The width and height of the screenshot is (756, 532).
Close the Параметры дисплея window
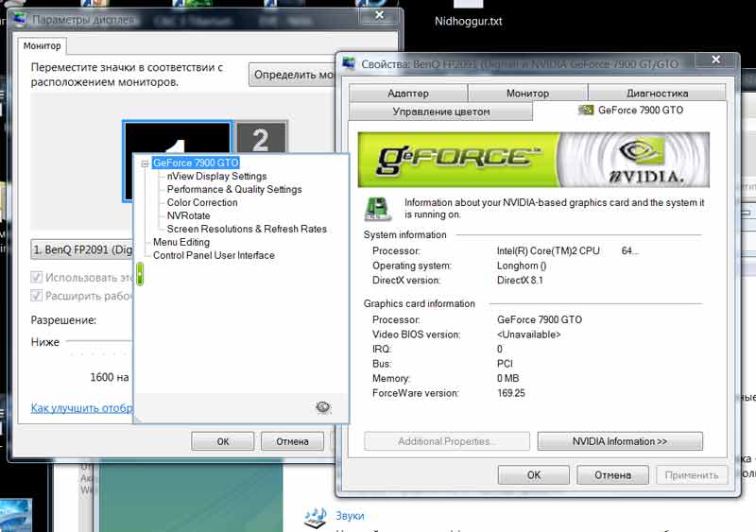pyautogui.click(x=380, y=16)
